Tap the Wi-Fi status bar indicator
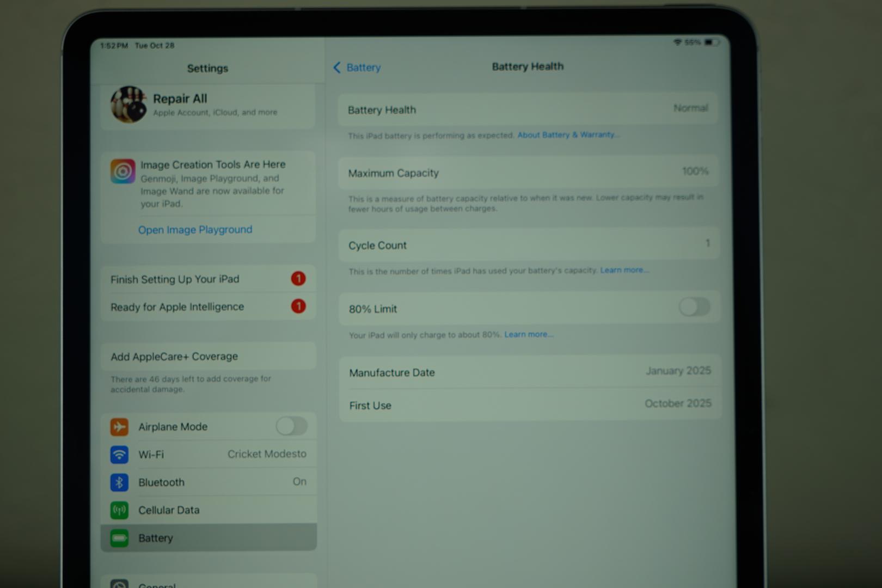Viewport: 882px width, 588px height. tap(677, 42)
